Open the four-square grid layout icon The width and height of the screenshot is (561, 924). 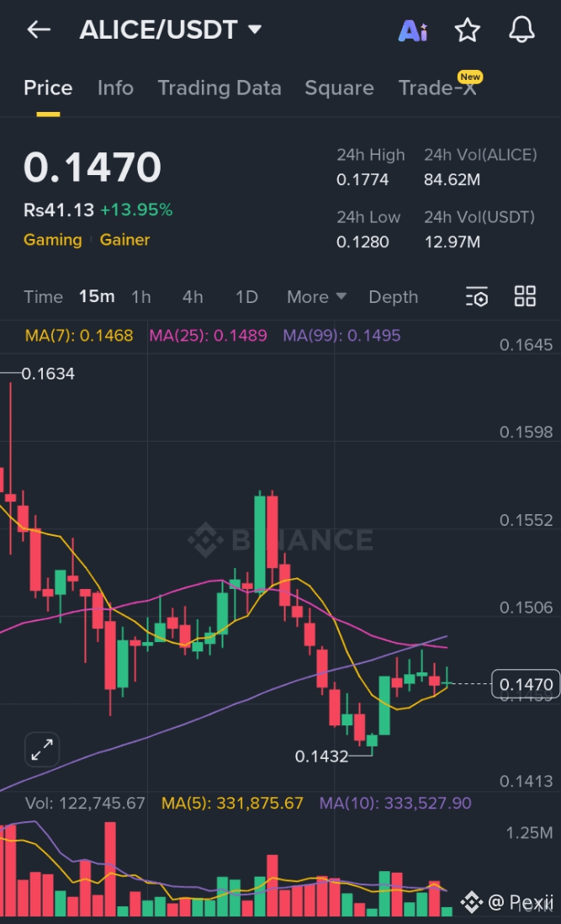coord(525,296)
